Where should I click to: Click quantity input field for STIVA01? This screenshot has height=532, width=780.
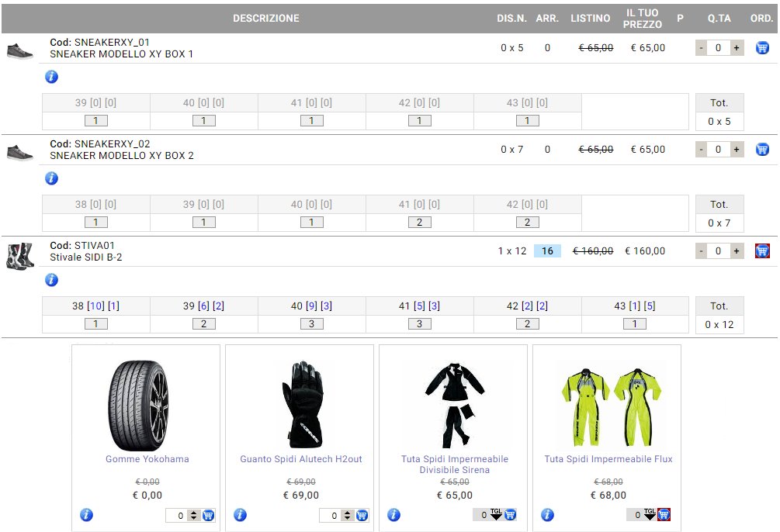(x=718, y=251)
